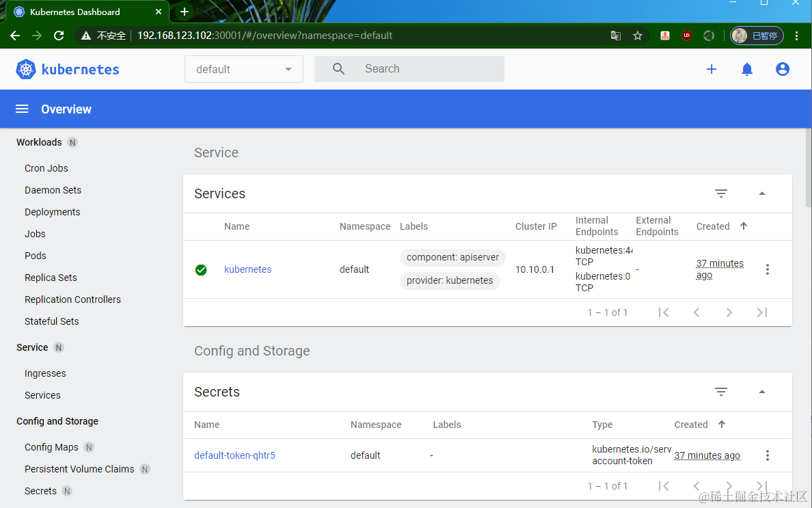Viewport: 812px width, 508px height.
Task: Click the component: apiserver label chip
Action: point(452,257)
